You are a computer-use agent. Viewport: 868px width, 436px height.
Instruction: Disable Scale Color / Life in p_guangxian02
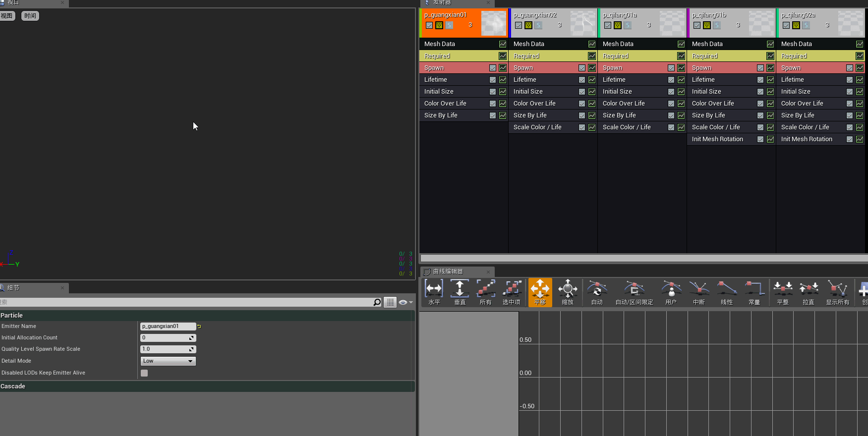click(x=582, y=127)
